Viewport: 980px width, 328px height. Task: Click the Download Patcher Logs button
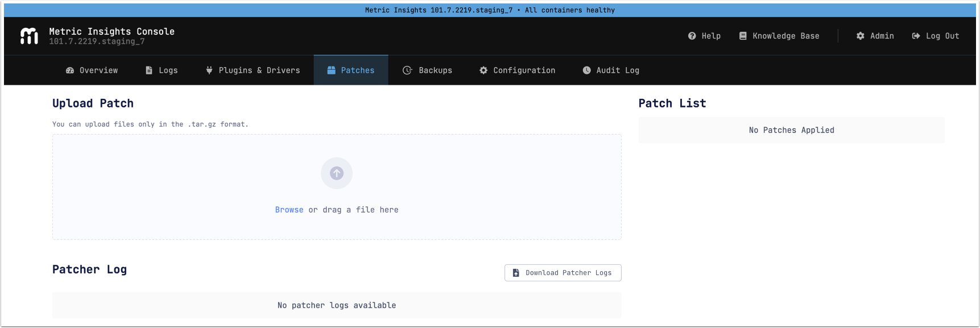563,273
